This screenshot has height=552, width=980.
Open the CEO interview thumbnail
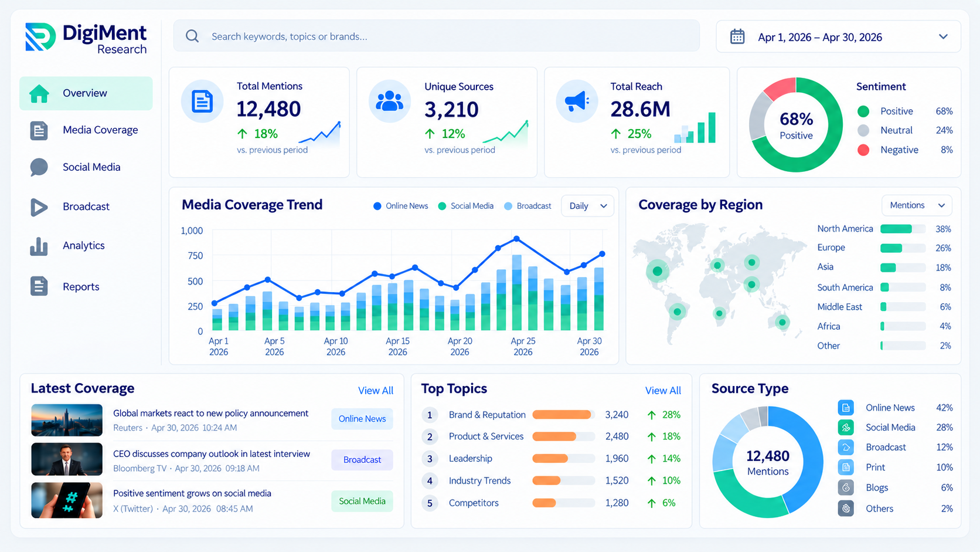point(67,459)
